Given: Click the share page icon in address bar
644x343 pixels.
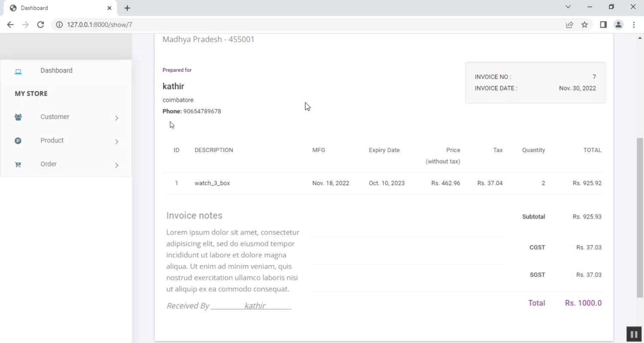Looking at the screenshot, I should pyautogui.click(x=569, y=25).
